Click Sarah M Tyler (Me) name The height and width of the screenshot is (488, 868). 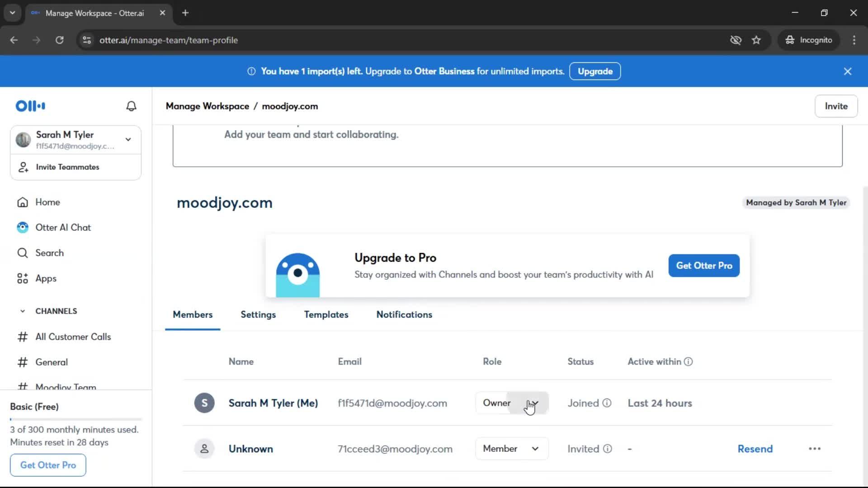point(273,403)
